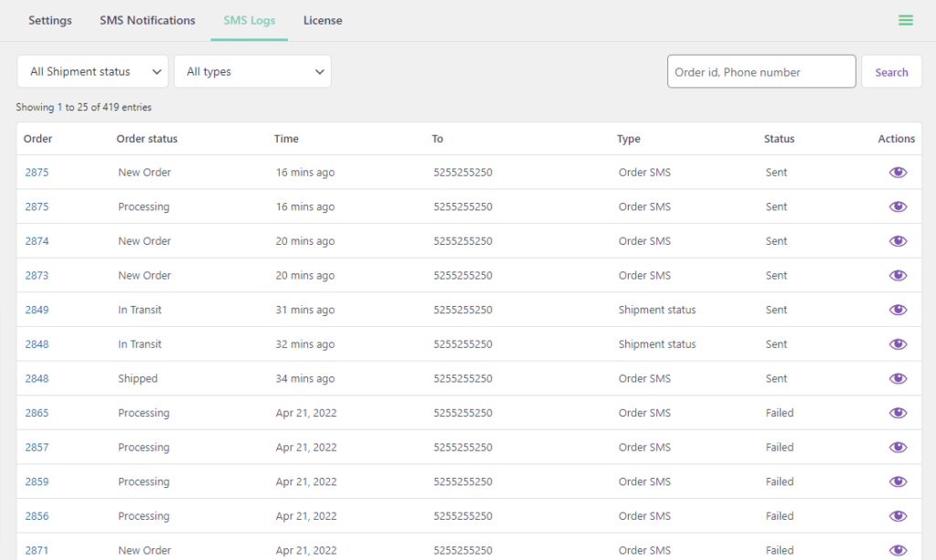Open the All Shipment status dropdown
Image resolution: width=936 pixels, height=560 pixels.
[x=91, y=70]
